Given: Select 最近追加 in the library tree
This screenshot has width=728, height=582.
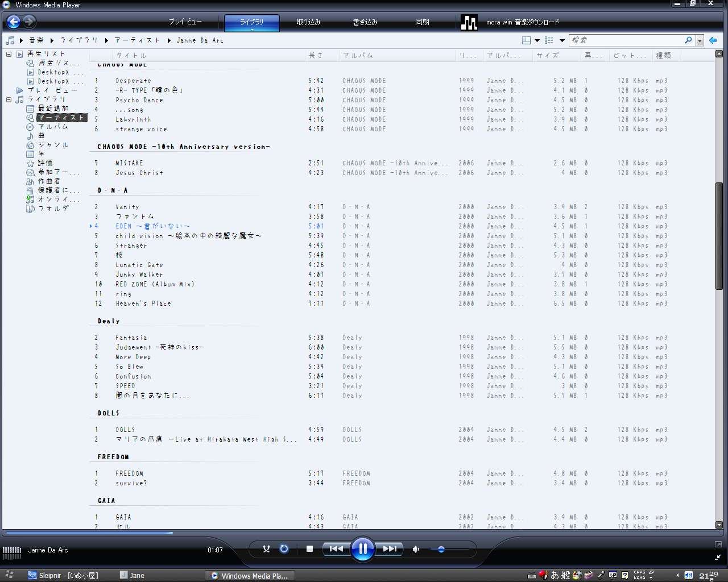Looking at the screenshot, I should [53, 109].
